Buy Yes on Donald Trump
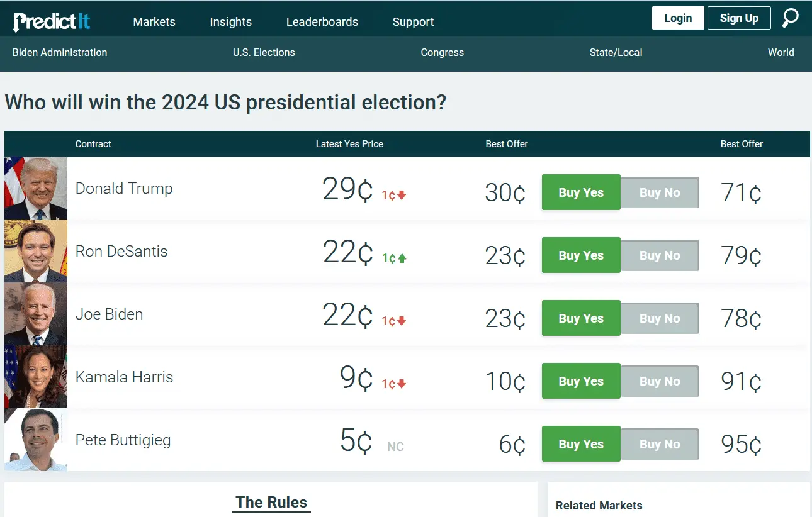Screen dimensions: 812x517 tap(580, 192)
